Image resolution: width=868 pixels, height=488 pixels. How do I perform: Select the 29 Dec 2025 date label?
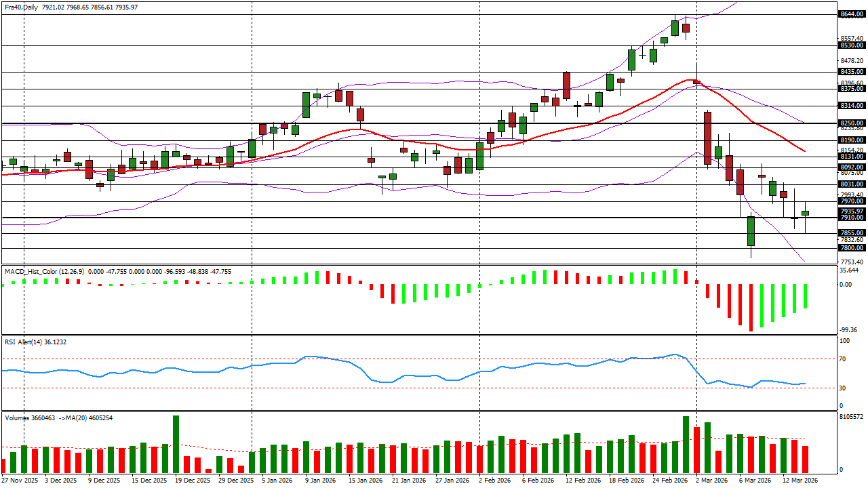[x=237, y=480]
